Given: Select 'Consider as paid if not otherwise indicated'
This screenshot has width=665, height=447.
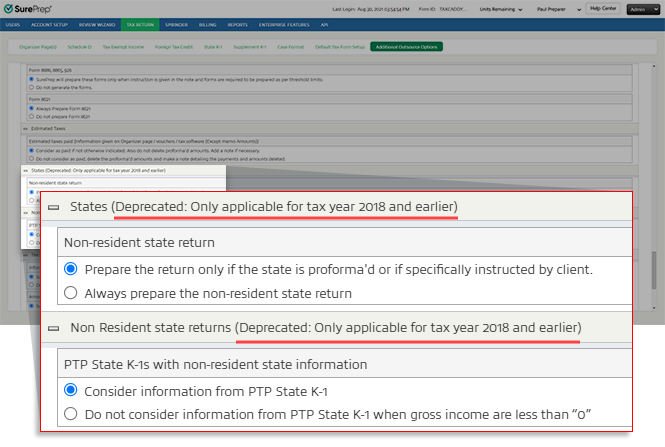Looking at the screenshot, I should [31, 151].
